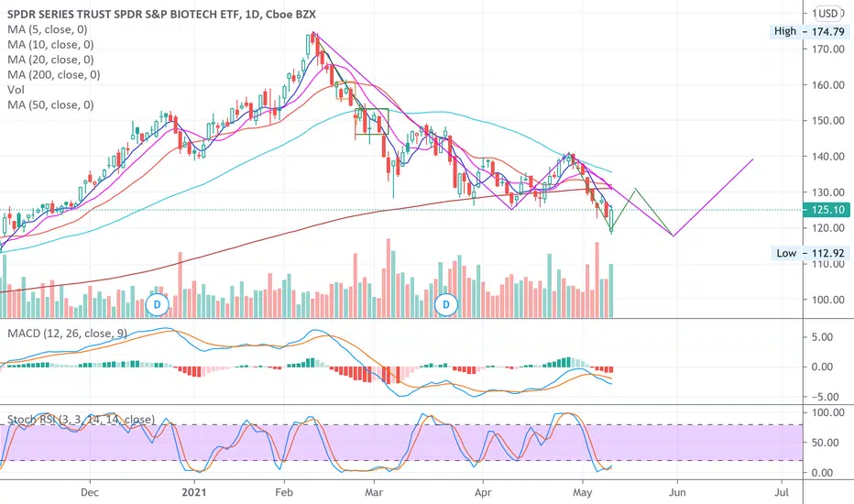Click the December dividend D marker
The image size is (854, 504).
(157, 304)
